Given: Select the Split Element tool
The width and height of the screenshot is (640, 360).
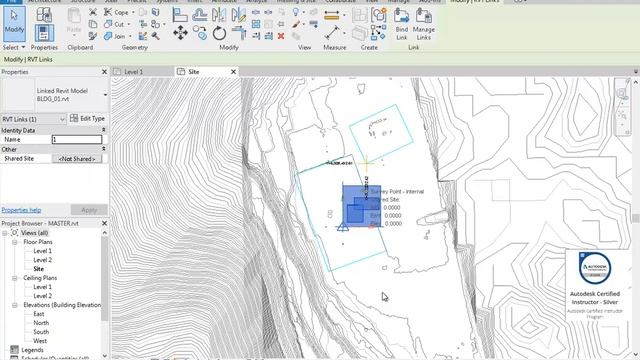Looking at the screenshot, I should click(256, 12).
